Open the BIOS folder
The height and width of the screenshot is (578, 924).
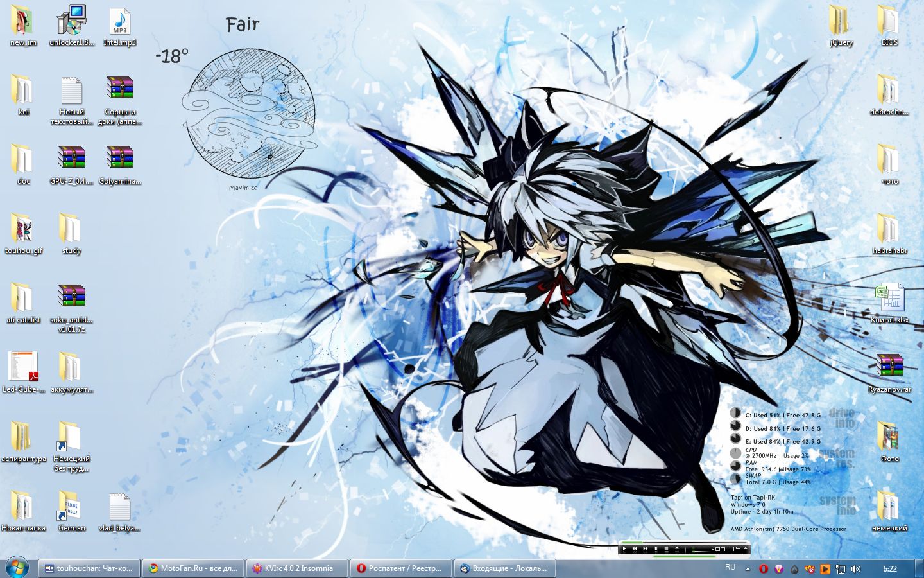[x=889, y=26]
